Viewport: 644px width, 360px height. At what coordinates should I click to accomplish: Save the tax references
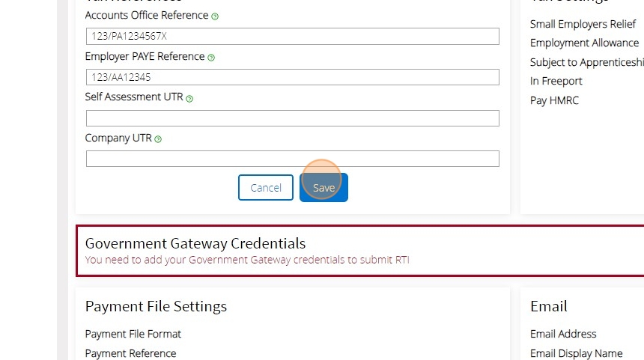tap(323, 188)
